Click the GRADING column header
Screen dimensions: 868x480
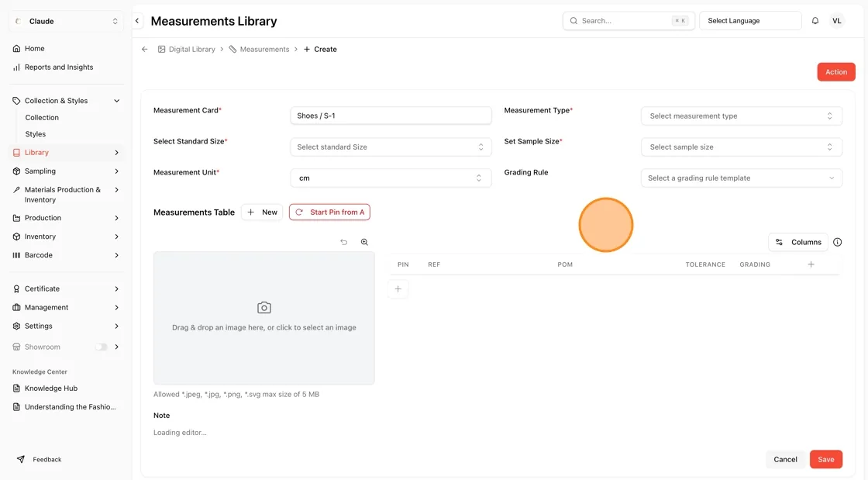point(755,264)
